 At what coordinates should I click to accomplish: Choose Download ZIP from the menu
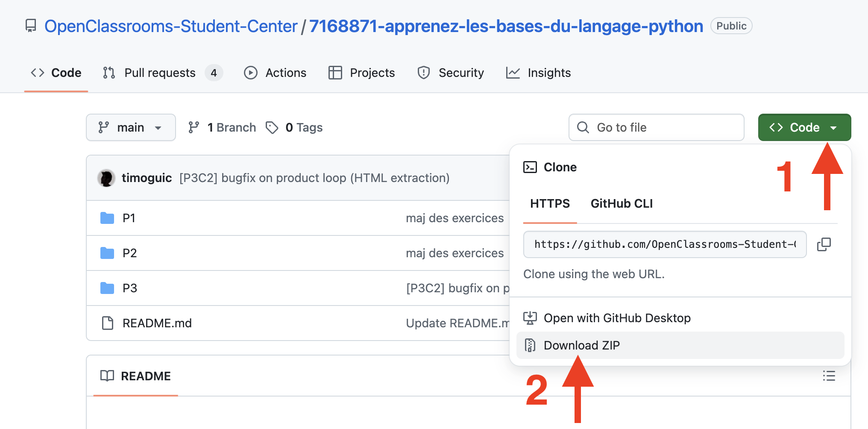coord(581,345)
